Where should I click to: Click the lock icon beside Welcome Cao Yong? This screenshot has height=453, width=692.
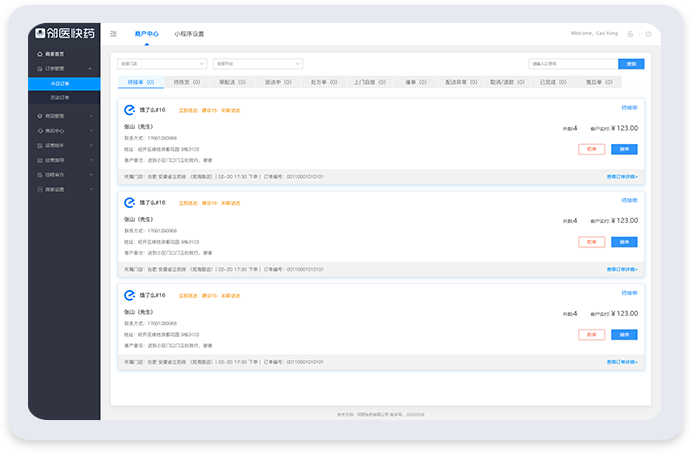(630, 34)
